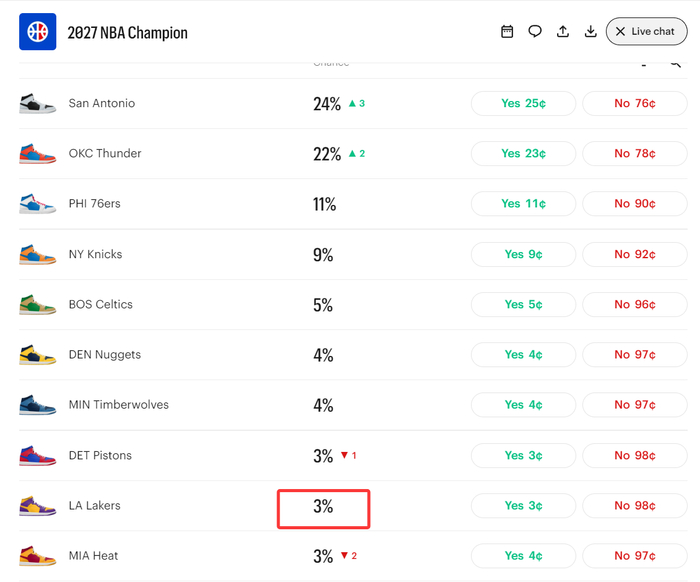Click the 2027 NBA Champion title

pyautogui.click(x=128, y=33)
